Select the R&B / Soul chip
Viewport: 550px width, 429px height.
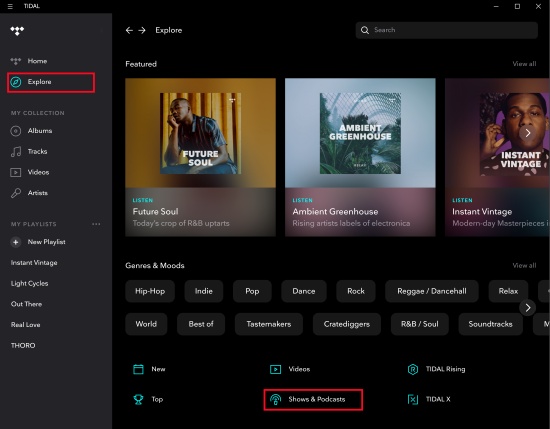coord(420,324)
